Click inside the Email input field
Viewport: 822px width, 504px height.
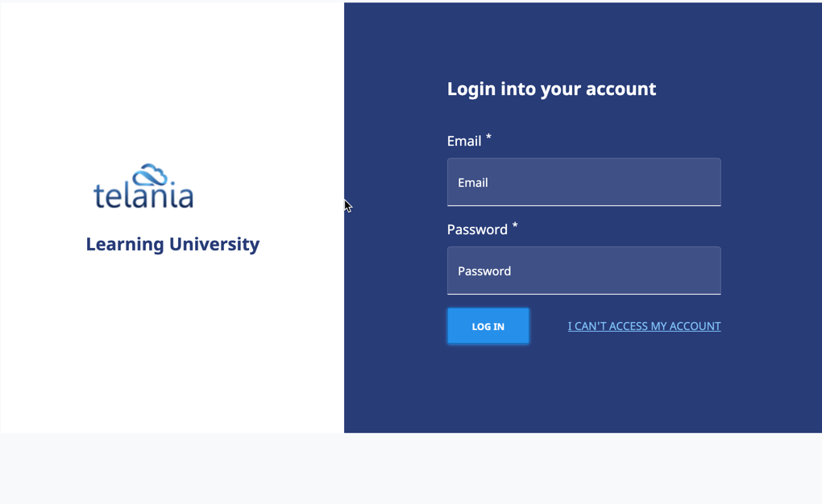point(583,182)
